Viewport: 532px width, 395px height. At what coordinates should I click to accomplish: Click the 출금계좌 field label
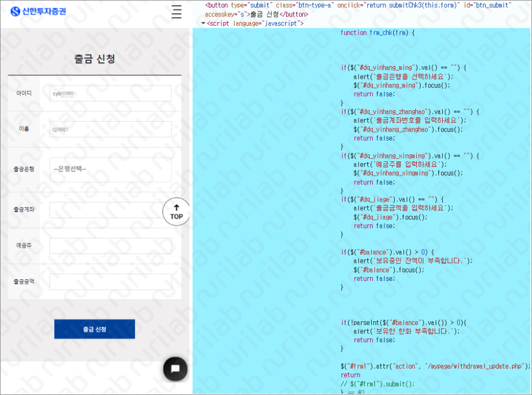24,209
